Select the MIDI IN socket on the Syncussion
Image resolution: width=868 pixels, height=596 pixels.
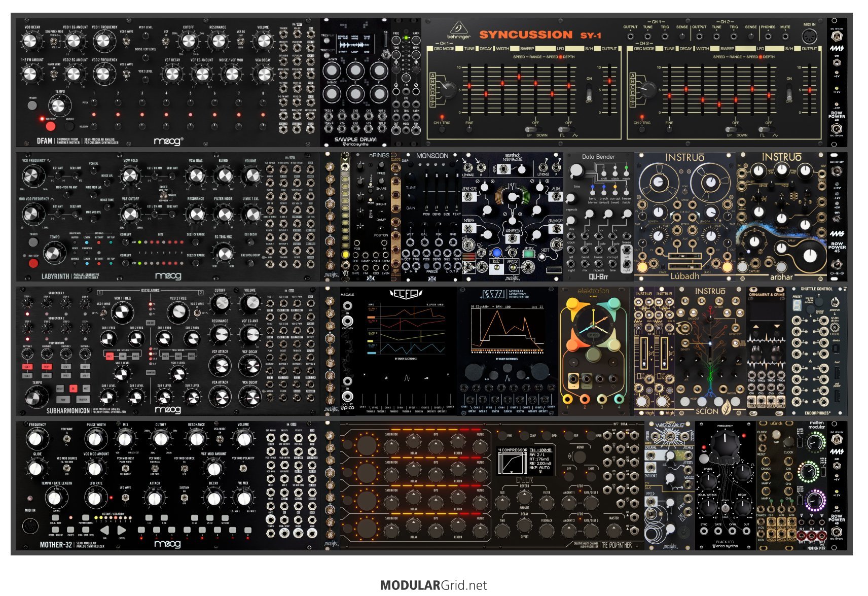tap(810, 36)
